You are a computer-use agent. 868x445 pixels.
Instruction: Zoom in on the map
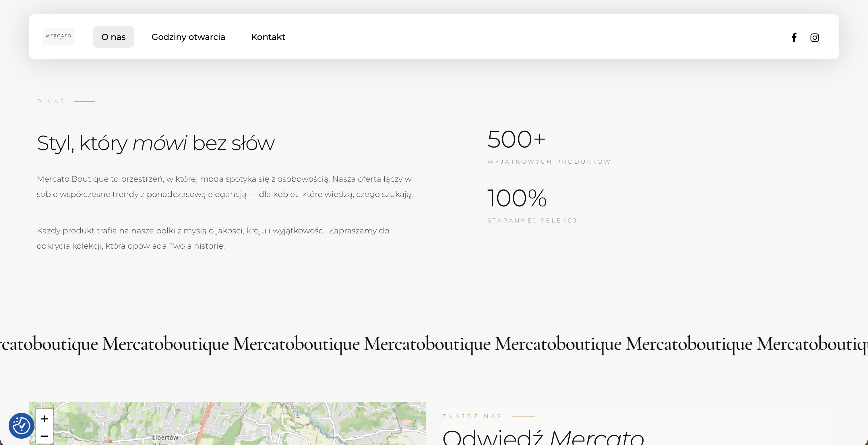(44, 419)
